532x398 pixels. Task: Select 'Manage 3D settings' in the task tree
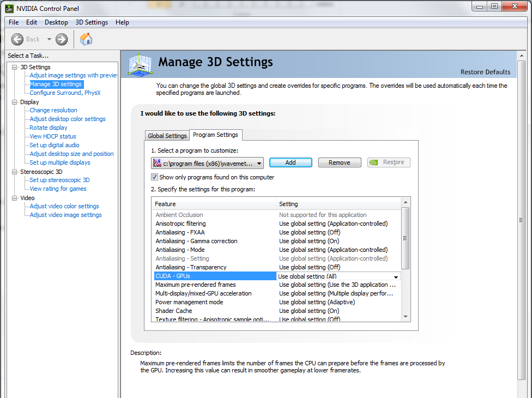pyautogui.click(x=56, y=84)
